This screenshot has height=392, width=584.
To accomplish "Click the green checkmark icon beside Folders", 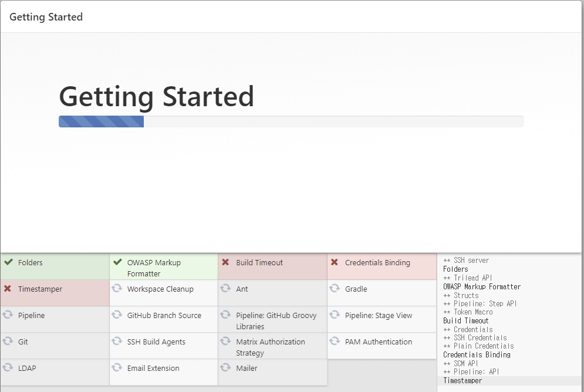I will (8, 262).
